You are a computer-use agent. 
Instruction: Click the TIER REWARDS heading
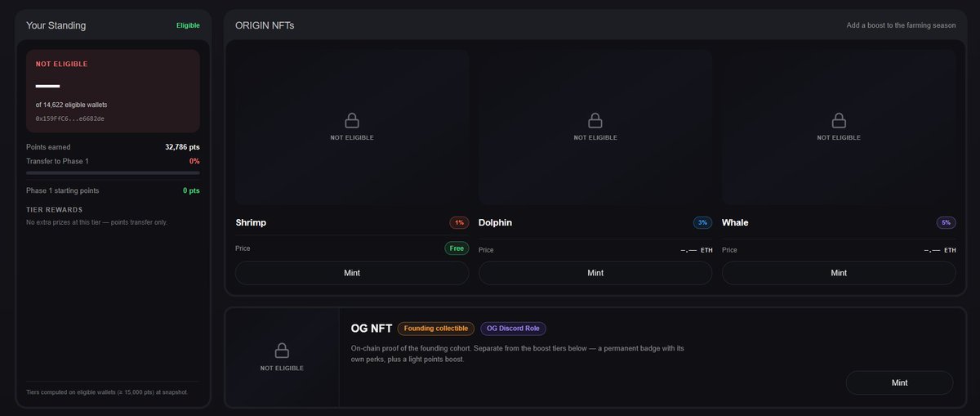tap(54, 210)
